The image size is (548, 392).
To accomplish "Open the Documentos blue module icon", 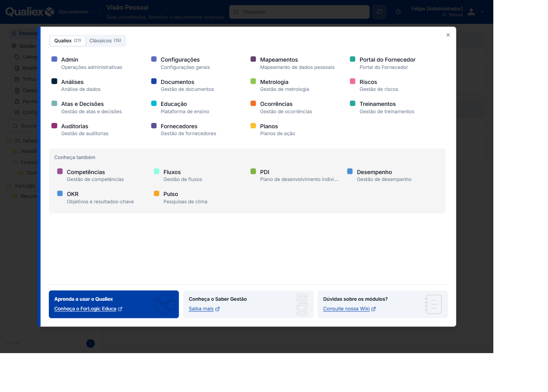I will [x=154, y=81].
